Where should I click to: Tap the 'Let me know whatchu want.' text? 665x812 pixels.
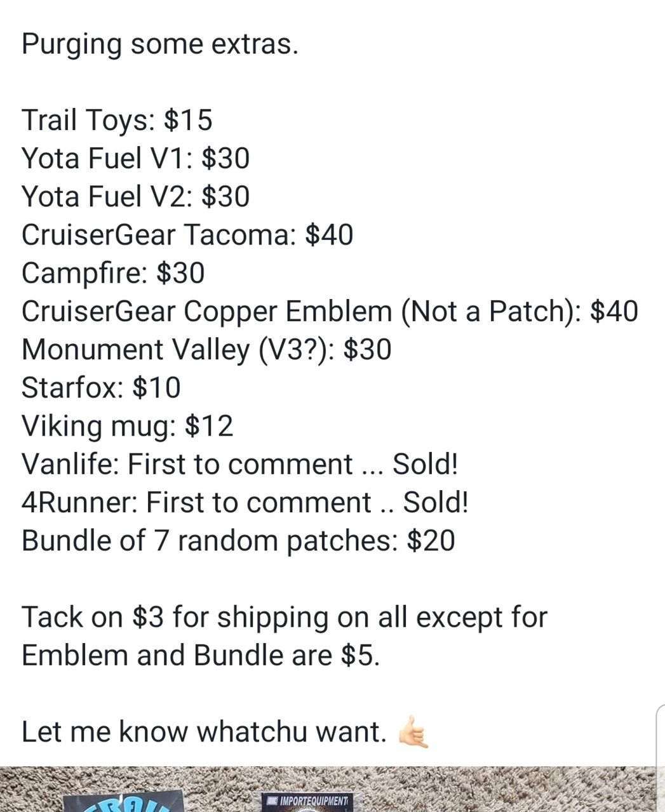coord(204,732)
